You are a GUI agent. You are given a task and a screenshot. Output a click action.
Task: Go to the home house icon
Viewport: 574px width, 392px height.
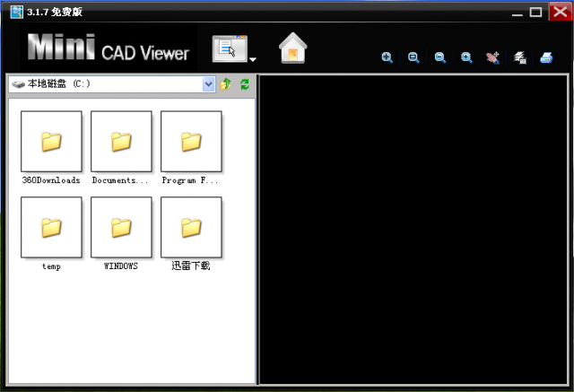293,48
